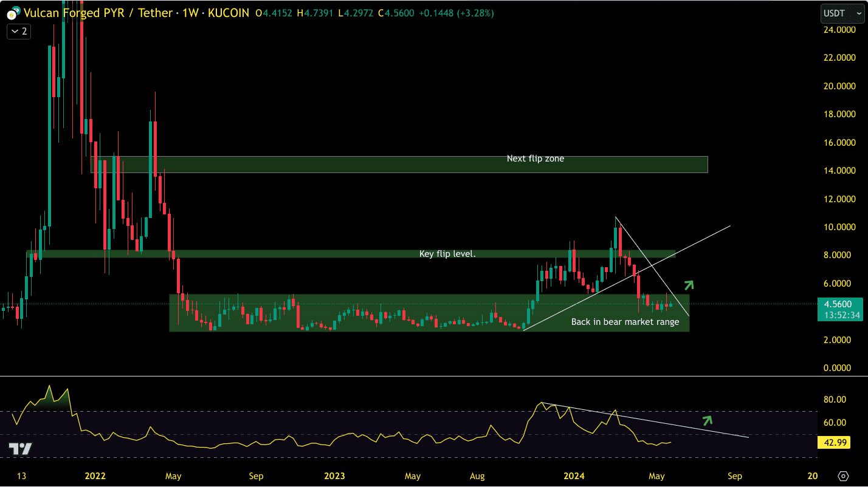Click the RSI 60.00 scale label
Viewport: 868px width, 487px height.
835,423
